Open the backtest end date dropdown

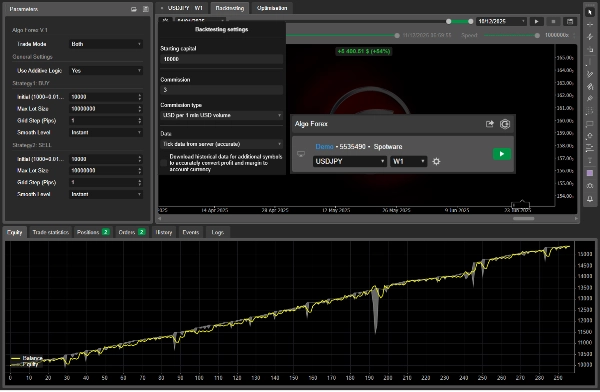[x=502, y=21]
